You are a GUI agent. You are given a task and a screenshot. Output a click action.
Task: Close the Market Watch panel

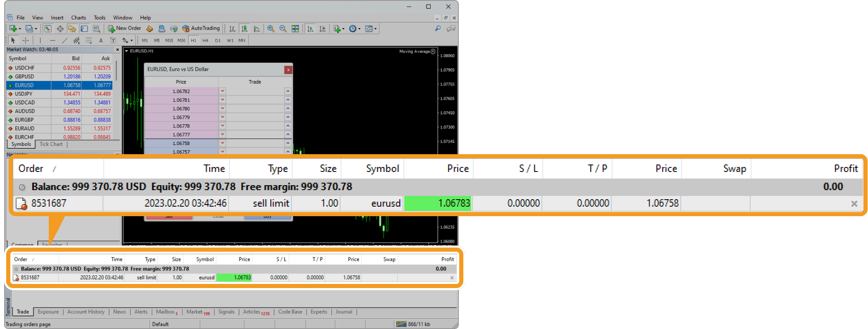pyautogui.click(x=117, y=50)
